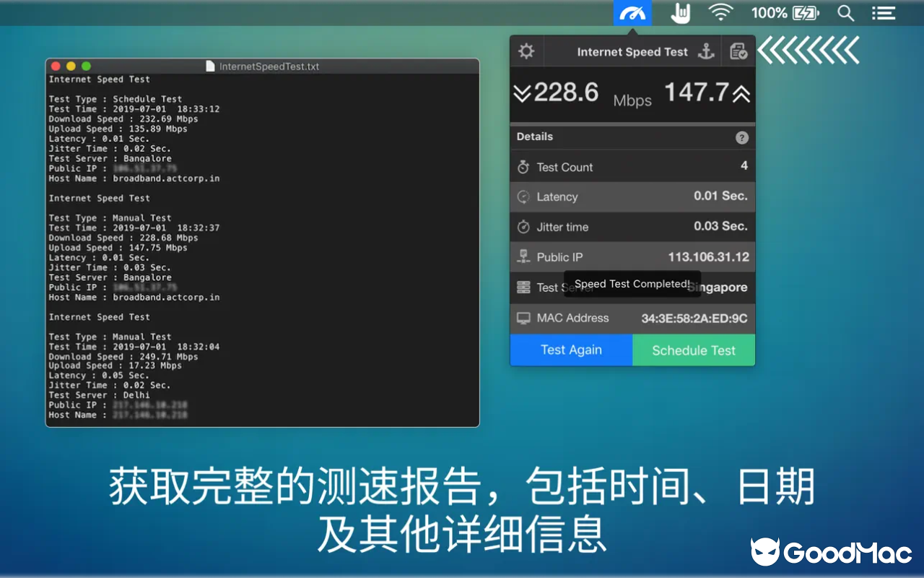The height and width of the screenshot is (578, 924).
Task: Select the Test Count stopwatch icon
Action: [524, 167]
